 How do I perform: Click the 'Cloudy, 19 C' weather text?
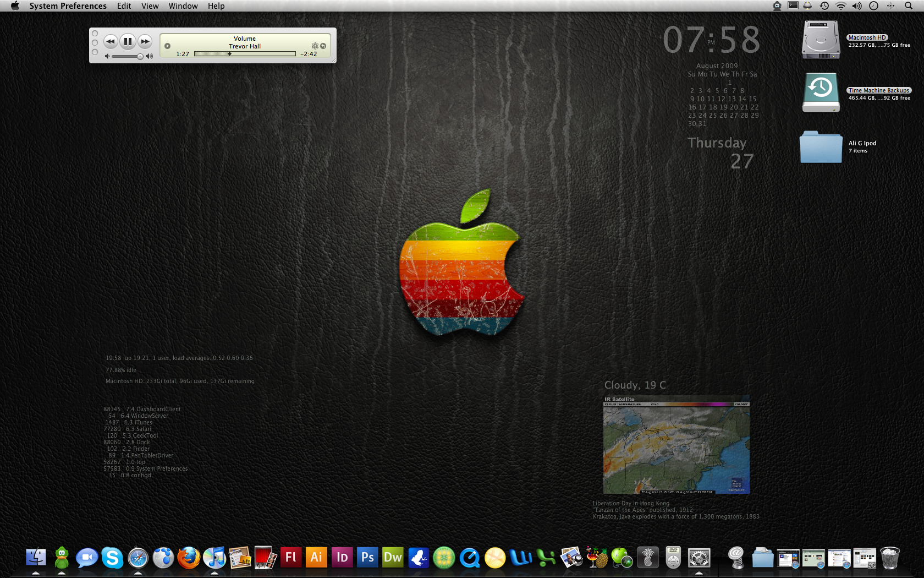point(635,385)
